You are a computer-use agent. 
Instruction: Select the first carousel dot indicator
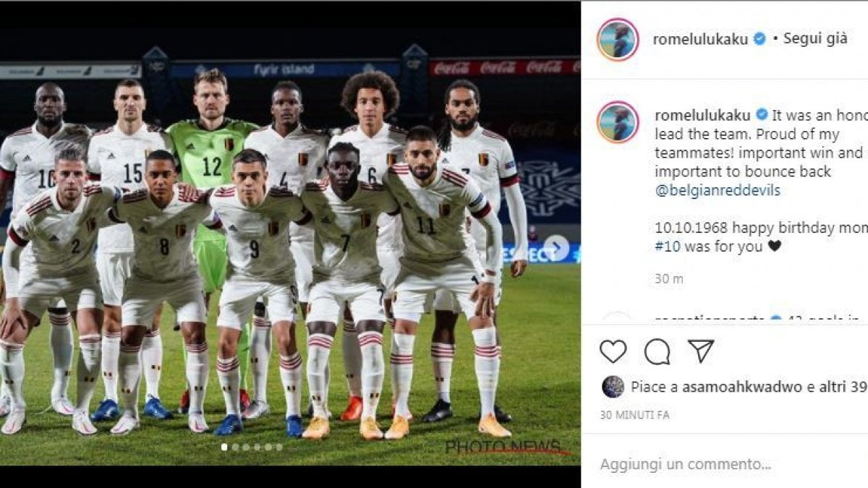pos(224,447)
